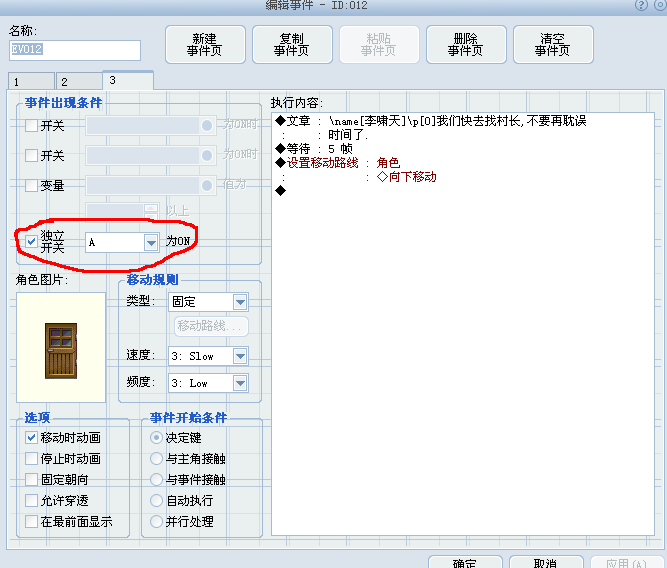
Task: Enable the 固定朝向 checkbox
Action: click(x=31, y=480)
